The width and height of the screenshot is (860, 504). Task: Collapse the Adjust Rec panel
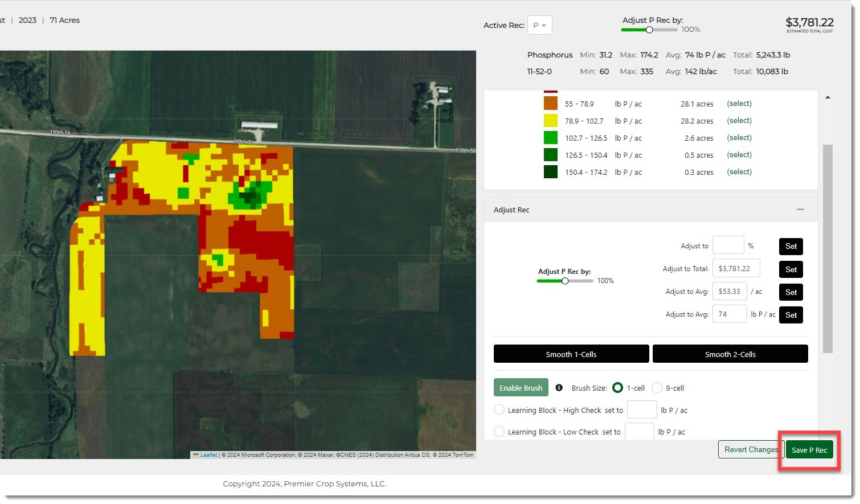(x=800, y=210)
